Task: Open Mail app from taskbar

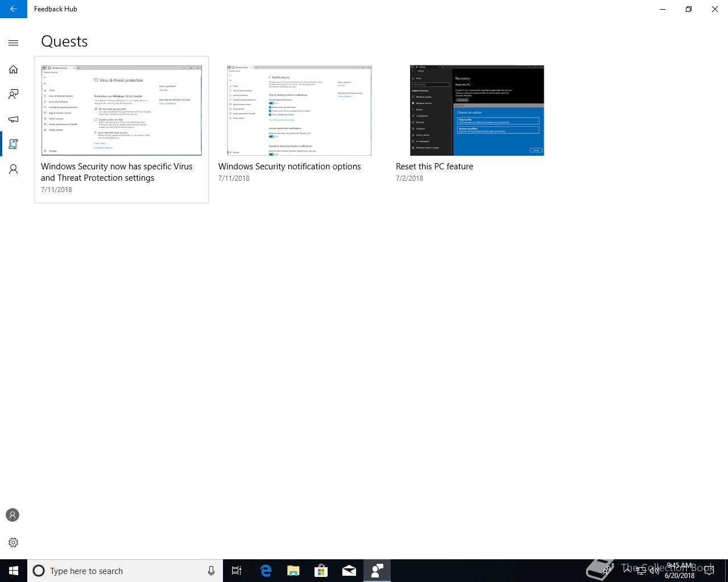Action: pos(349,571)
